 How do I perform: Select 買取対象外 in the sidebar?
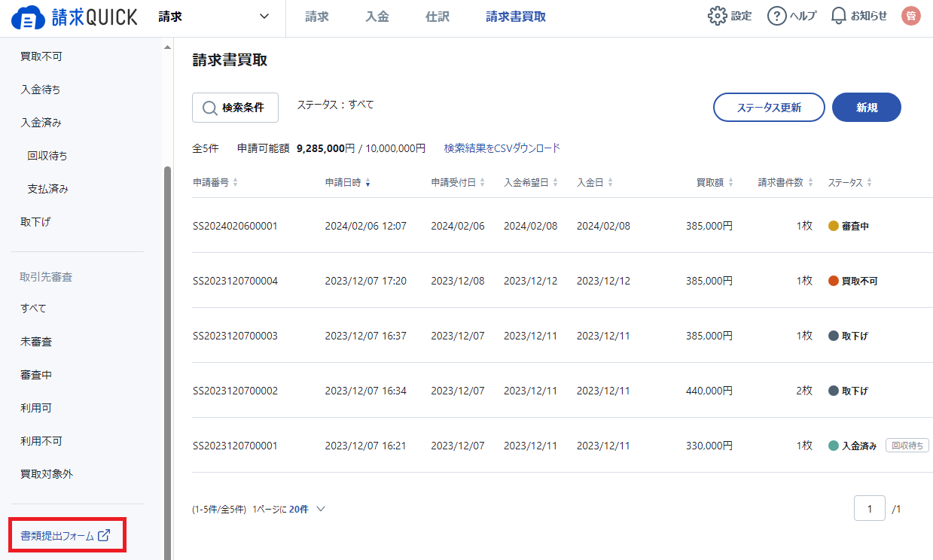click(x=47, y=474)
